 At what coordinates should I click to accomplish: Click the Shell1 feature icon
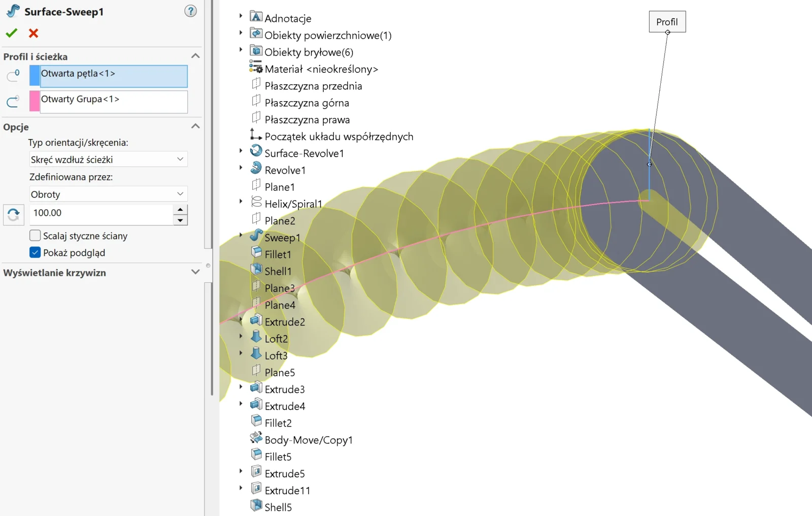(256, 270)
